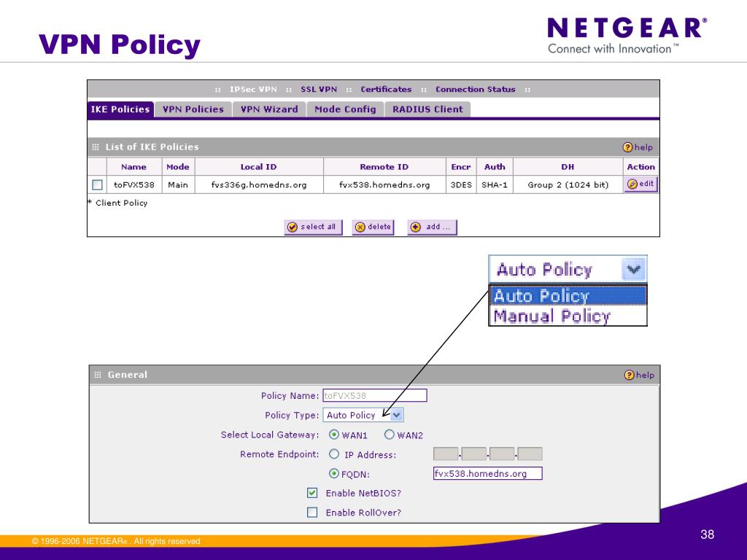Click the toFVX538 name cell
This screenshot has width=747, height=560.
pos(134,184)
